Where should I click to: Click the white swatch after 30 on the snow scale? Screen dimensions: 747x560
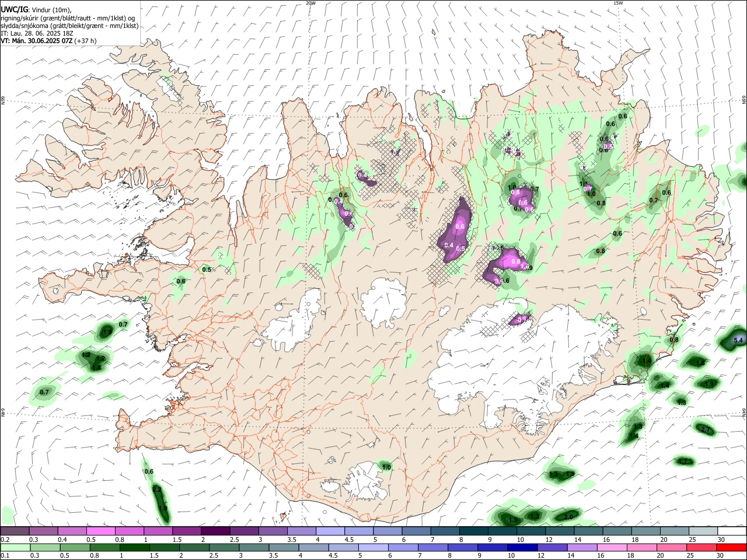732,531
